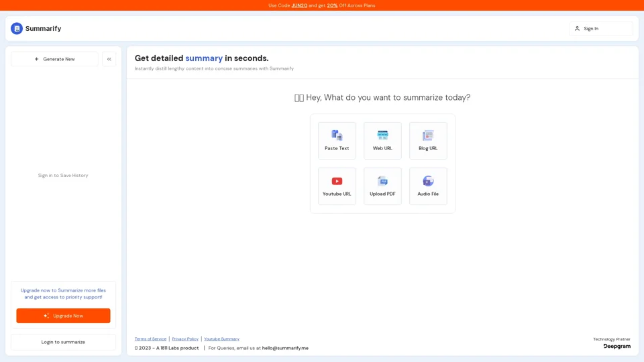Choose the Web URL option
The image size is (644, 362).
tap(382, 141)
